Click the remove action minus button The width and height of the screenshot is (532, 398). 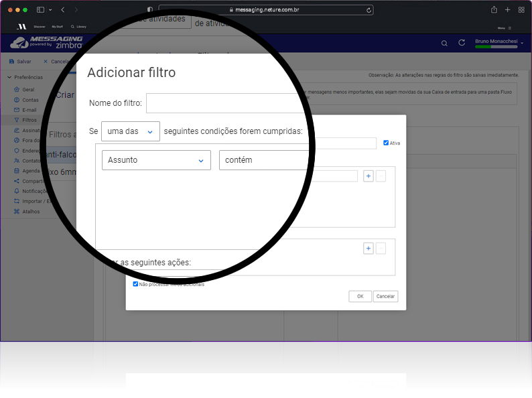pyautogui.click(x=381, y=249)
